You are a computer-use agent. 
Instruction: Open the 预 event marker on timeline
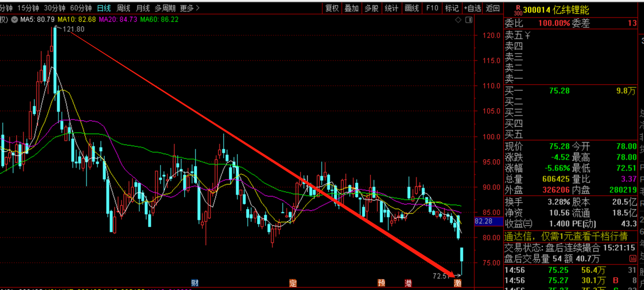[382, 282]
